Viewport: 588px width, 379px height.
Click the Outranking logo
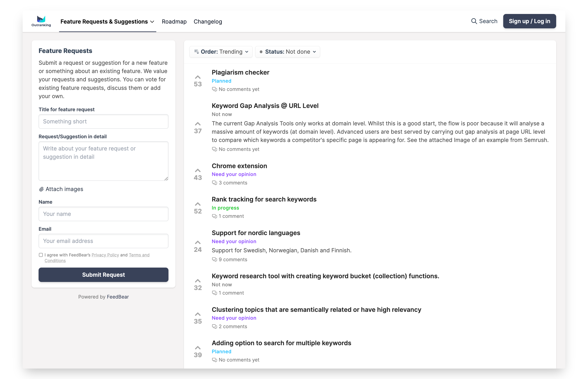click(41, 21)
